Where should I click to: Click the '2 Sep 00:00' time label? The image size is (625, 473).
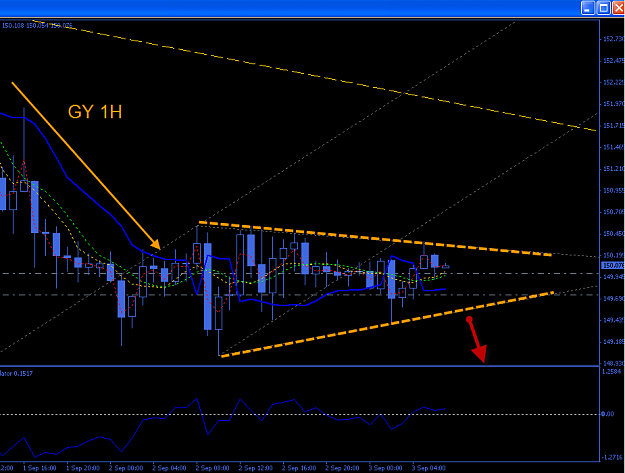pyautogui.click(x=126, y=468)
